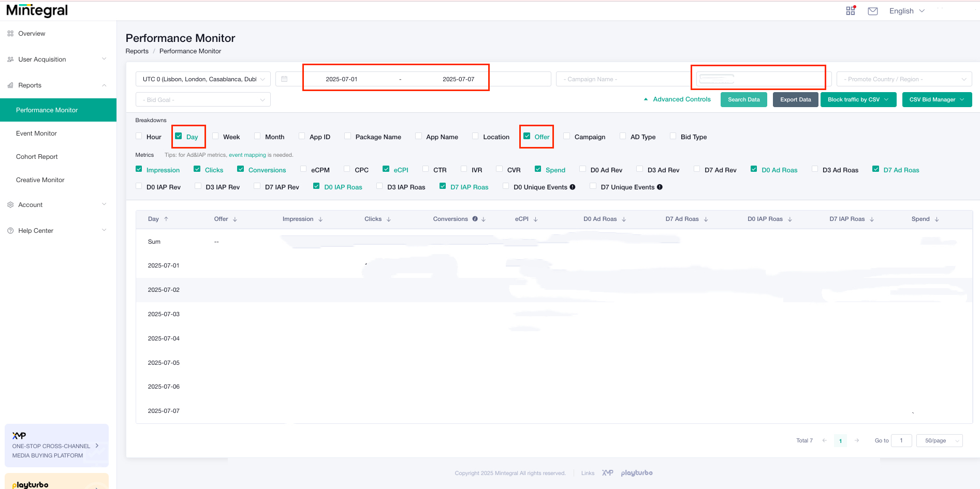Expand the Bid Goal dropdown
Image resolution: width=980 pixels, height=489 pixels.
pos(202,99)
